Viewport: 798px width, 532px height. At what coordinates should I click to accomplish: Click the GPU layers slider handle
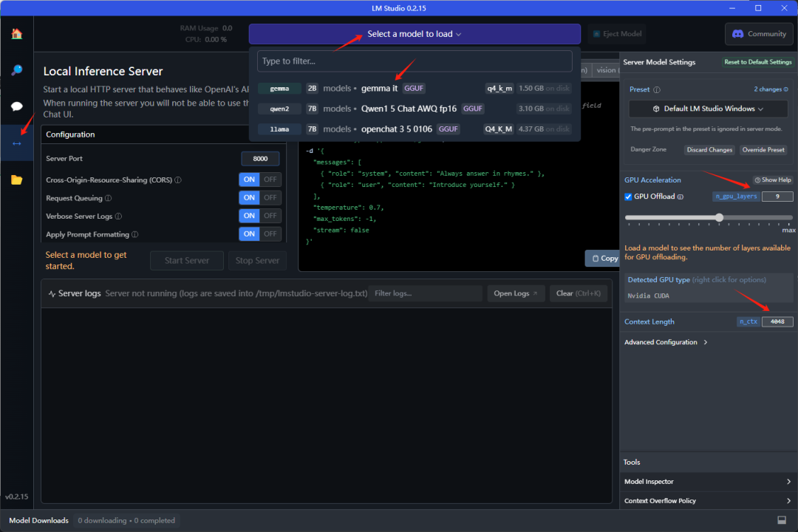719,218
